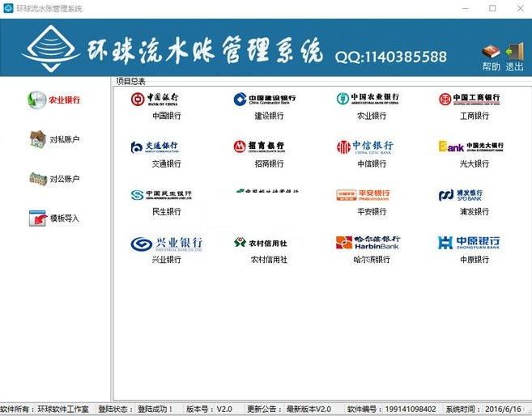Select the 平安银行 logo
The width and height of the screenshot is (532, 416).
363,195
